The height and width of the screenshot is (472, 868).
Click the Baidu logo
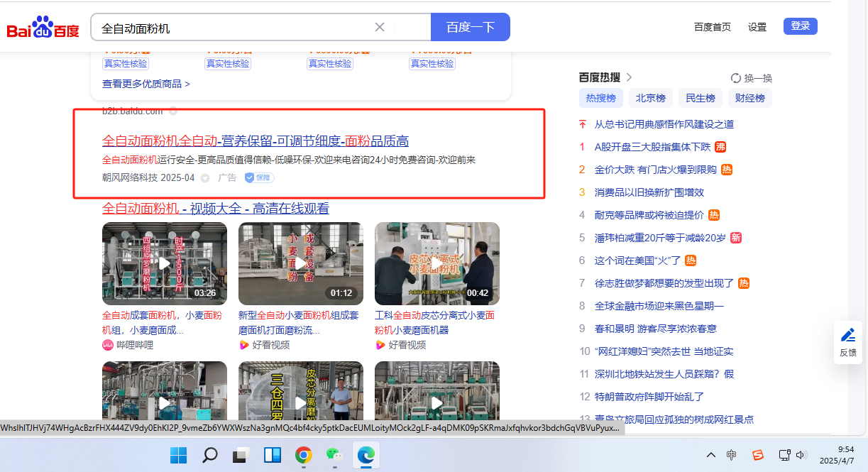[x=43, y=28]
